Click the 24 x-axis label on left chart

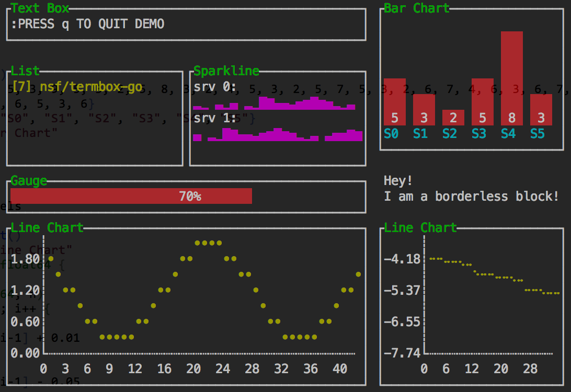[x=223, y=369]
